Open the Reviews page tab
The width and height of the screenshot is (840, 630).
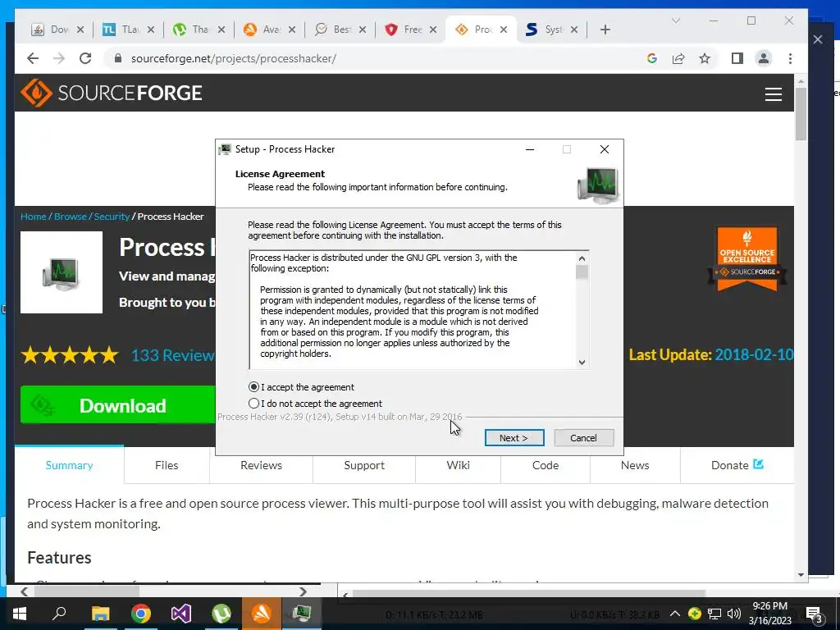[261, 465]
